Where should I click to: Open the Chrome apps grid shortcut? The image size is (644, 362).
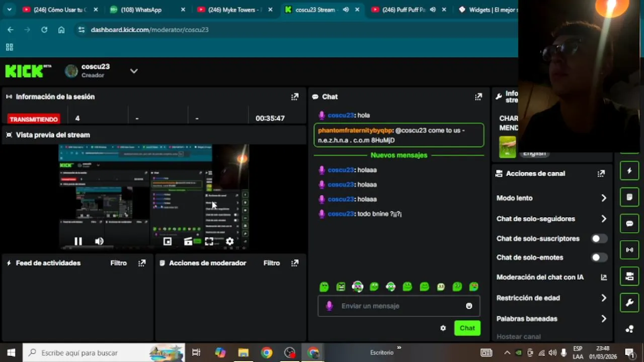tap(9, 47)
